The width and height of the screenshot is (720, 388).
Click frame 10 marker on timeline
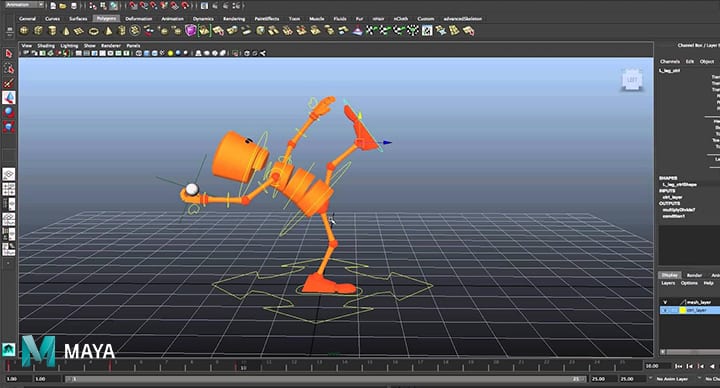[243, 366]
